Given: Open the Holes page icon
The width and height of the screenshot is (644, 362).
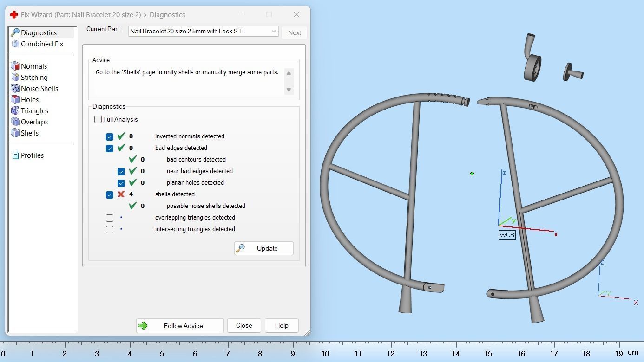Looking at the screenshot, I should coord(15,99).
